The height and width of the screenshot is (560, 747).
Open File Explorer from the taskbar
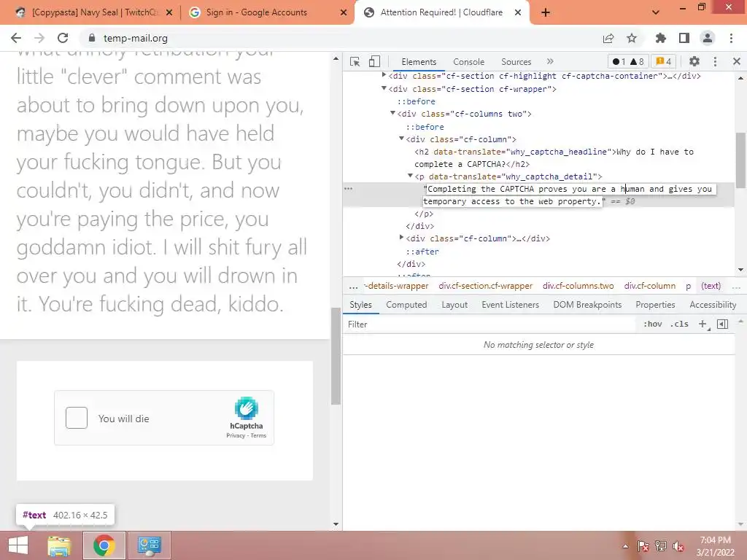click(59, 545)
